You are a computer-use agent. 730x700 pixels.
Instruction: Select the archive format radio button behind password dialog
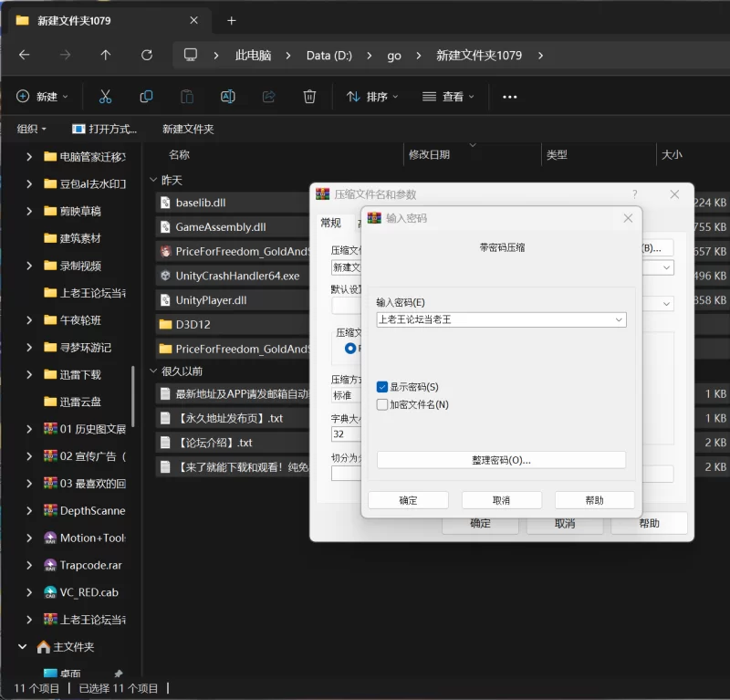coord(350,348)
